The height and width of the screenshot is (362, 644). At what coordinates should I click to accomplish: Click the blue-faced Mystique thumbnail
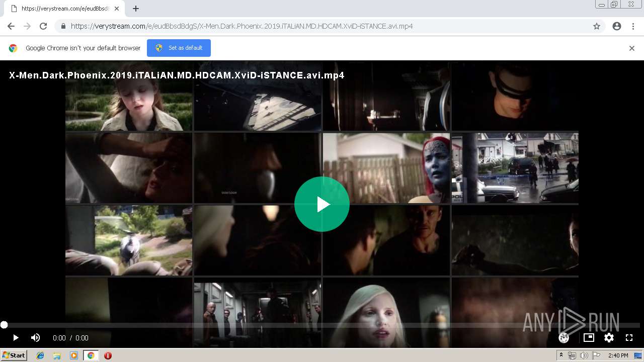pos(386,168)
